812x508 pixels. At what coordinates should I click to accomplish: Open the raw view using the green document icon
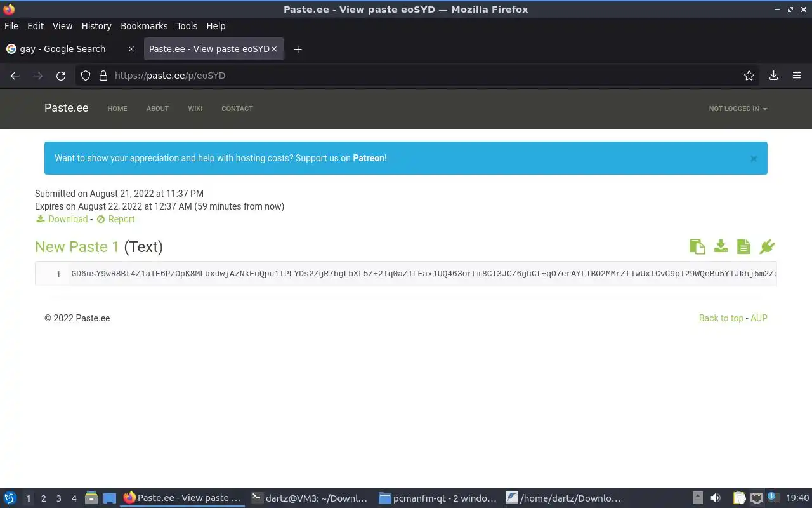pos(743,246)
